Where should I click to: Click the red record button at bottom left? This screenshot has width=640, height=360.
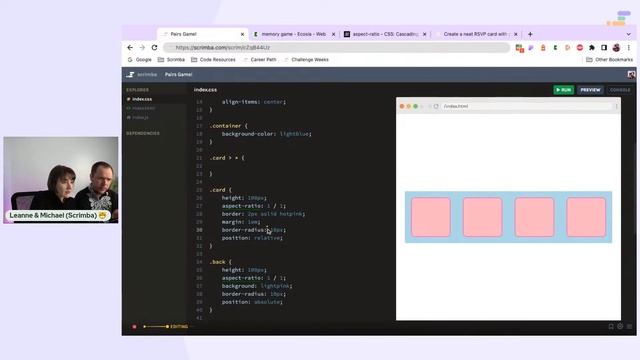pos(134,327)
